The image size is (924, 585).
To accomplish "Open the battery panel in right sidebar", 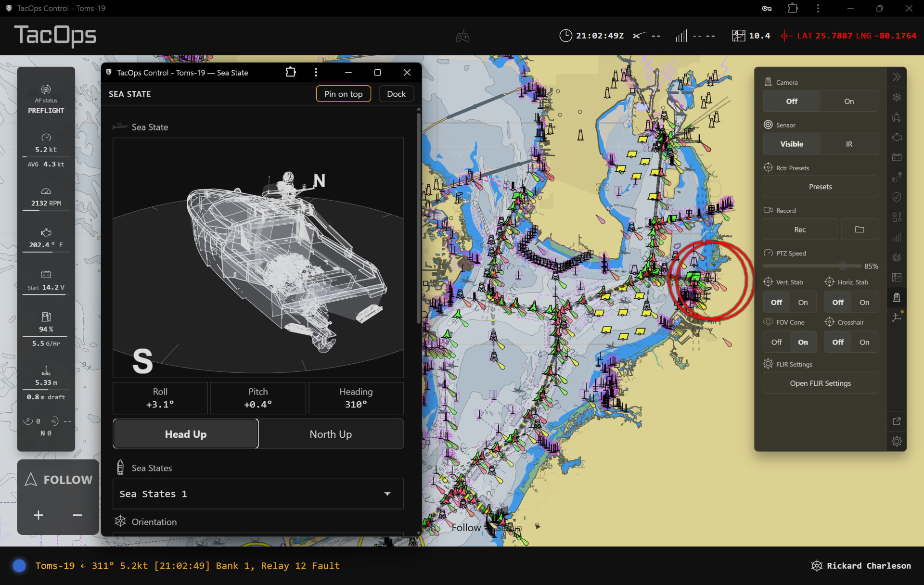I will (897, 157).
